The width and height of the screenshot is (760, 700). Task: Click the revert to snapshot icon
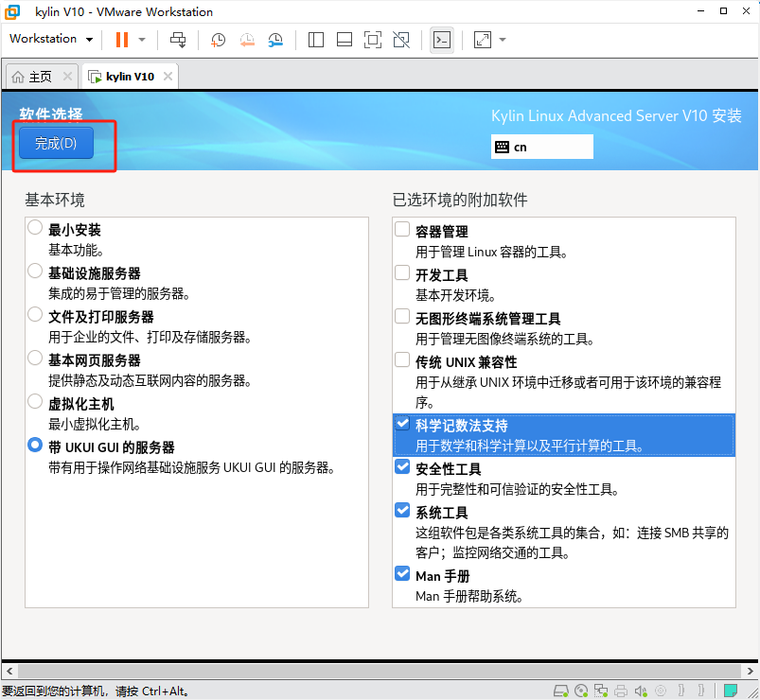point(247,40)
